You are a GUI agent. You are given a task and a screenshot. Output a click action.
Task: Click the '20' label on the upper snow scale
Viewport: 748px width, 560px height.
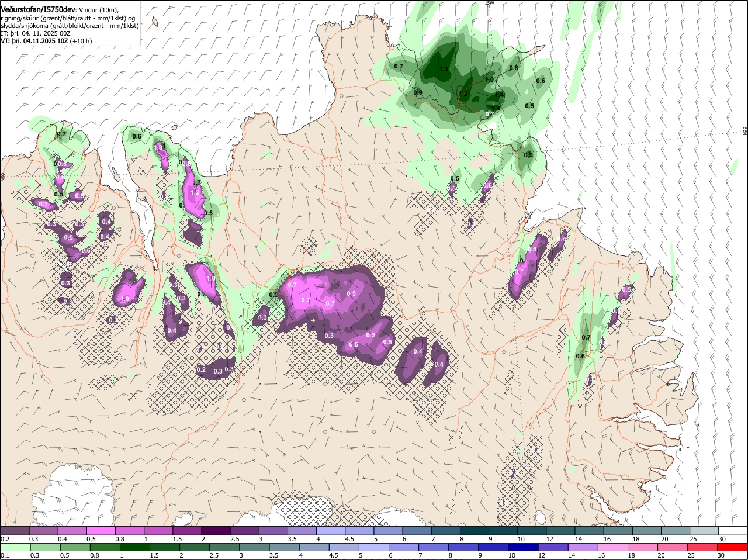click(x=664, y=539)
